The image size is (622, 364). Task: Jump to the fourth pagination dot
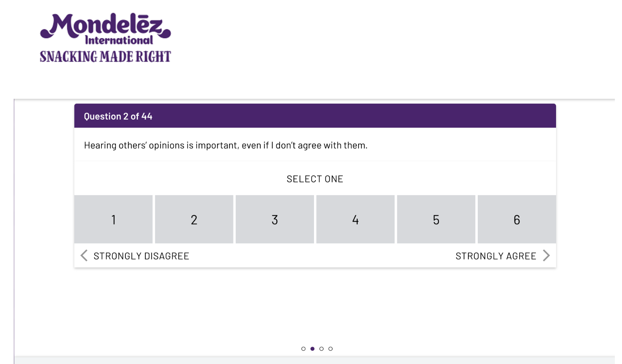coord(330,349)
